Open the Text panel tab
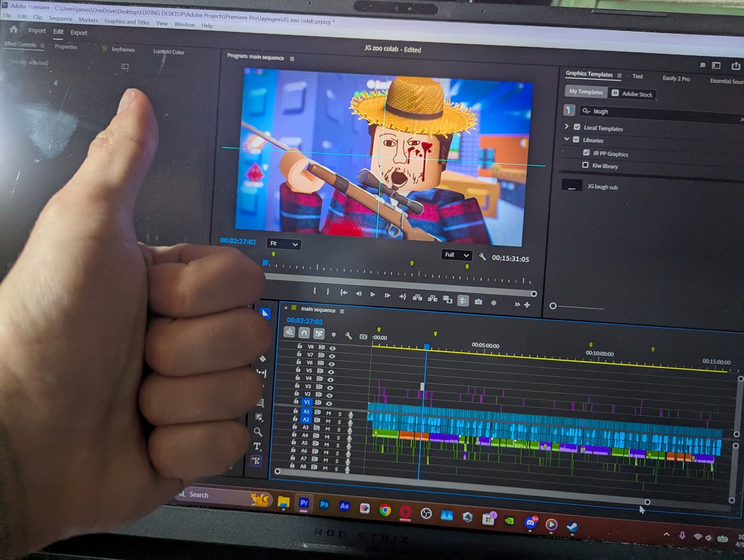 pos(637,76)
